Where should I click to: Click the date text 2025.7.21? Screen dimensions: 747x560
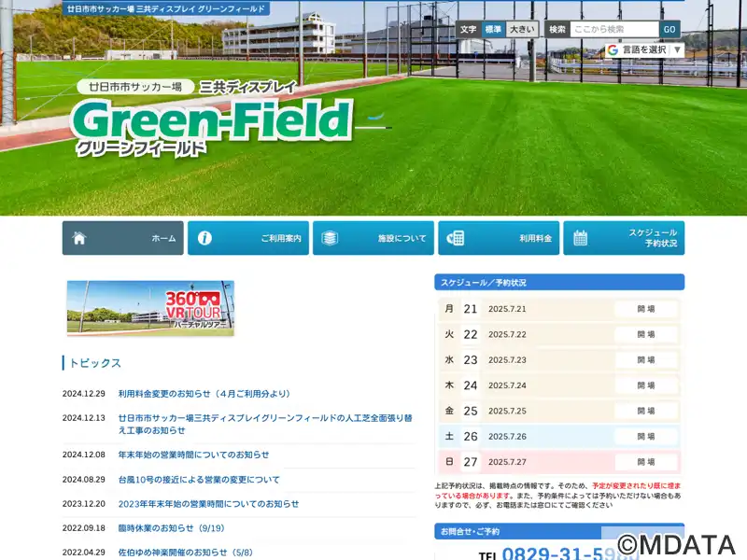pyautogui.click(x=507, y=309)
